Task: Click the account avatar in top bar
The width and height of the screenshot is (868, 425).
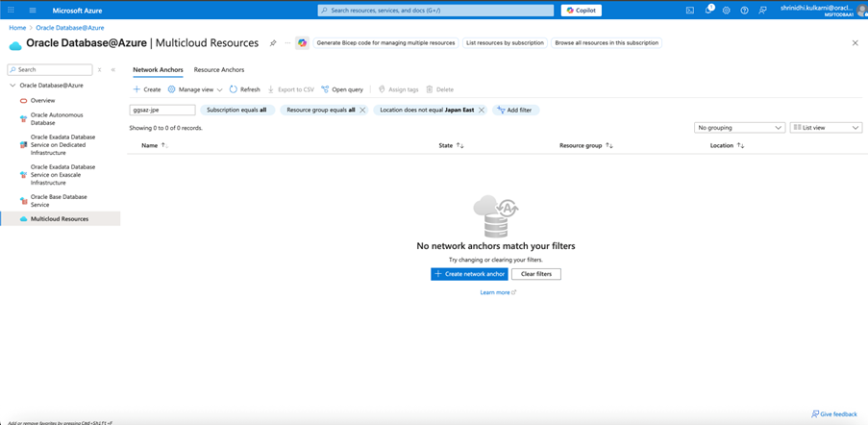Action: (x=862, y=11)
